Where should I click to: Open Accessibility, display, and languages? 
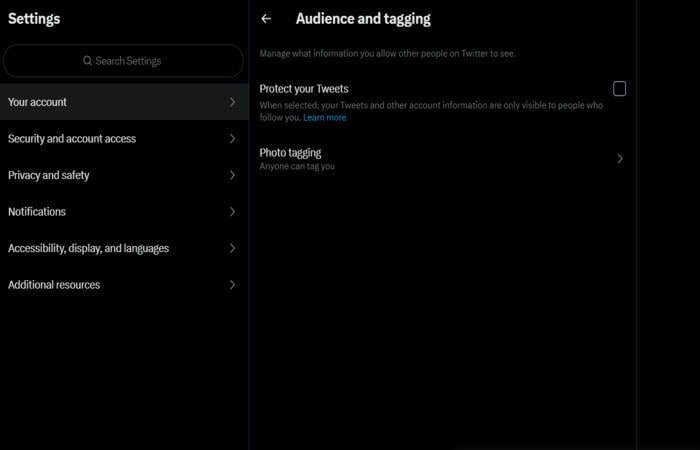(124, 248)
